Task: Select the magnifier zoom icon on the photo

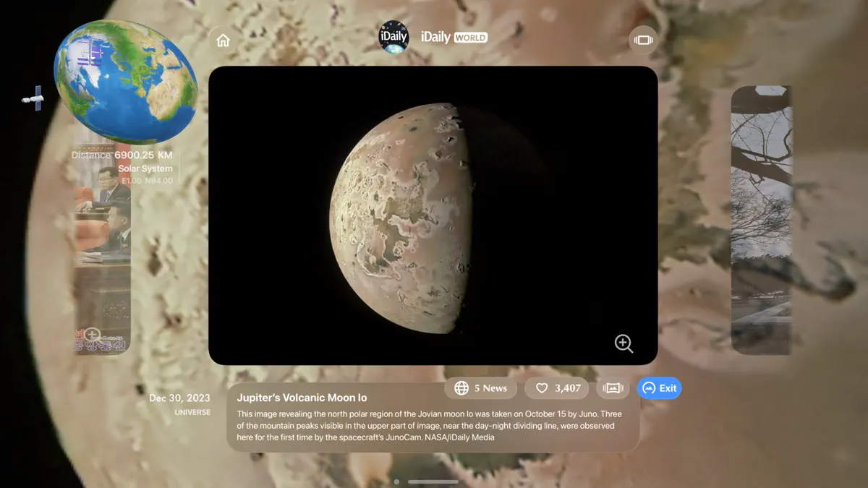Action: point(624,343)
